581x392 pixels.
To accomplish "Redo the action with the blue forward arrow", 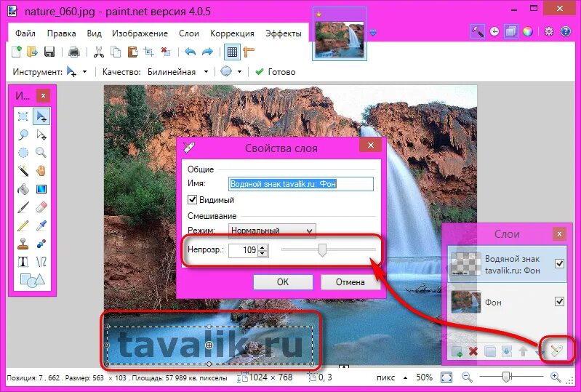I will click(207, 52).
